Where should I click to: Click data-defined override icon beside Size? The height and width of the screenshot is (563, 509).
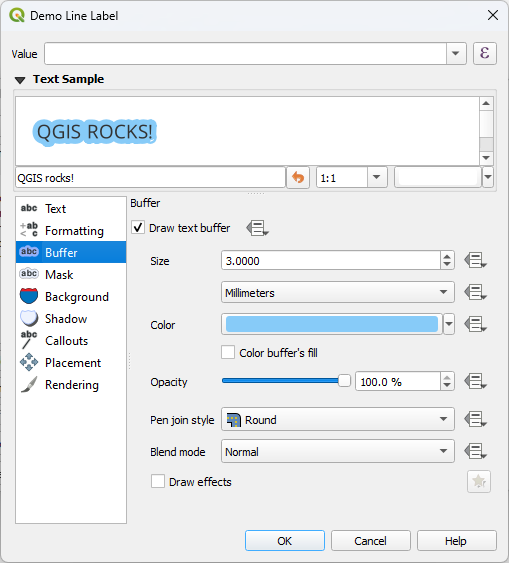(475, 261)
